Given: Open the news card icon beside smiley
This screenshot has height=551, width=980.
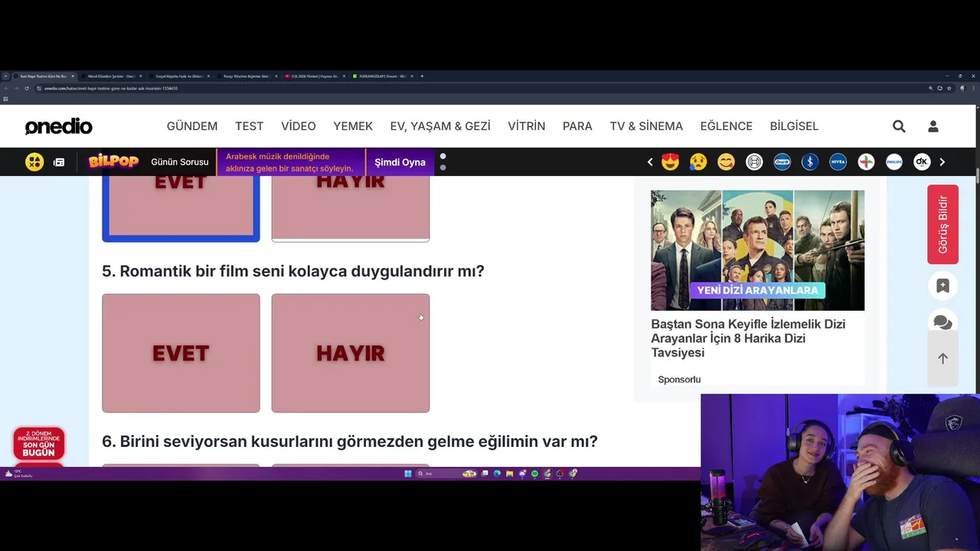Looking at the screenshot, I should (59, 162).
